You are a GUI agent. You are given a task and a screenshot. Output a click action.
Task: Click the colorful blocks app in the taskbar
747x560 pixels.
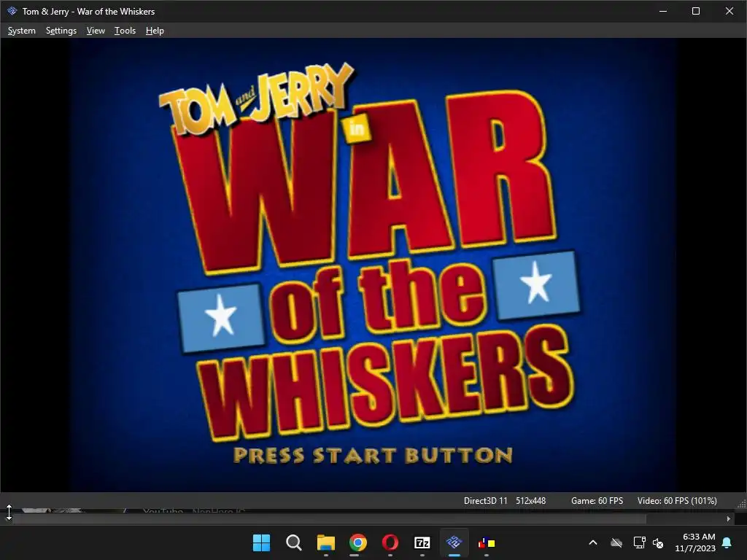point(487,542)
